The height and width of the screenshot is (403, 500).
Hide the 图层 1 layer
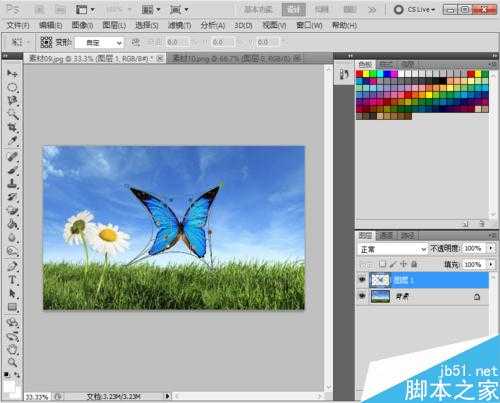pyautogui.click(x=362, y=280)
